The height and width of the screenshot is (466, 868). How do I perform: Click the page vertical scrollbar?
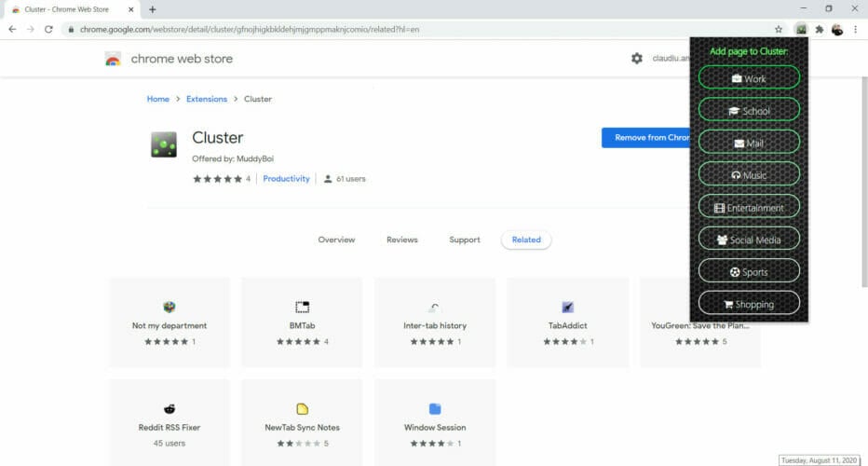[x=864, y=183]
